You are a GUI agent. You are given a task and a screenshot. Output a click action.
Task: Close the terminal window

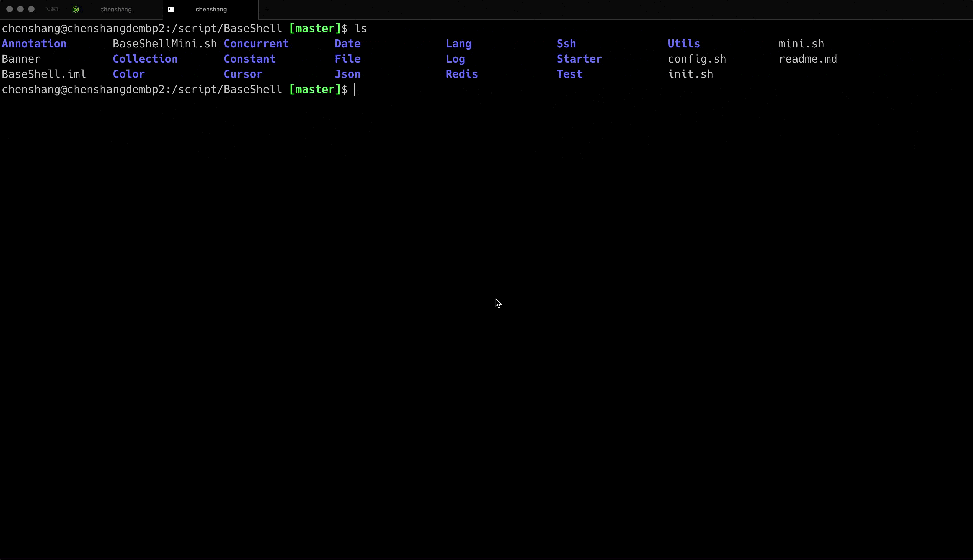click(10, 9)
